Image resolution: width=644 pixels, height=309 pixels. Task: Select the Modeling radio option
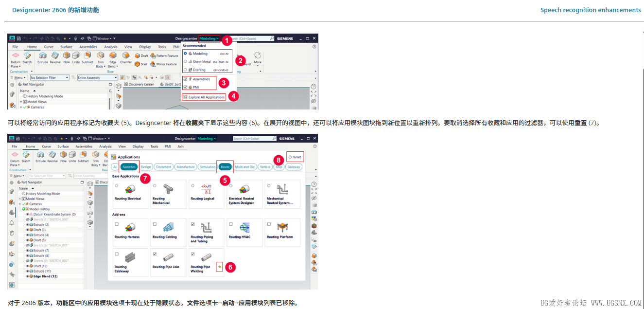185,54
